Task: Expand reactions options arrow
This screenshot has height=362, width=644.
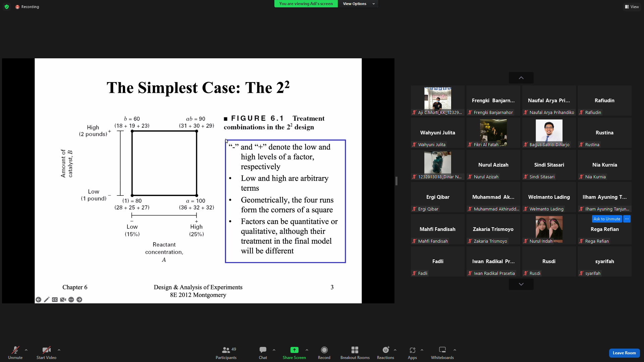Action: click(395, 350)
